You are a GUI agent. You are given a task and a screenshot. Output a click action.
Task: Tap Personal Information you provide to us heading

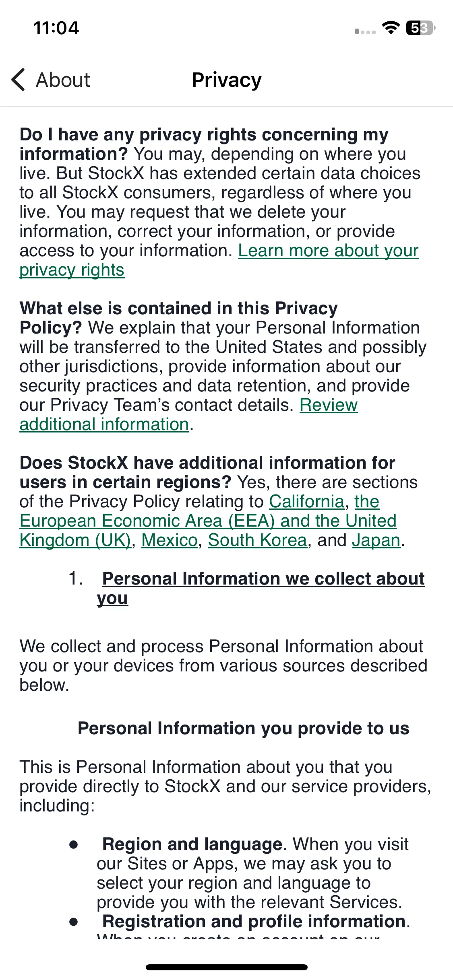(244, 728)
